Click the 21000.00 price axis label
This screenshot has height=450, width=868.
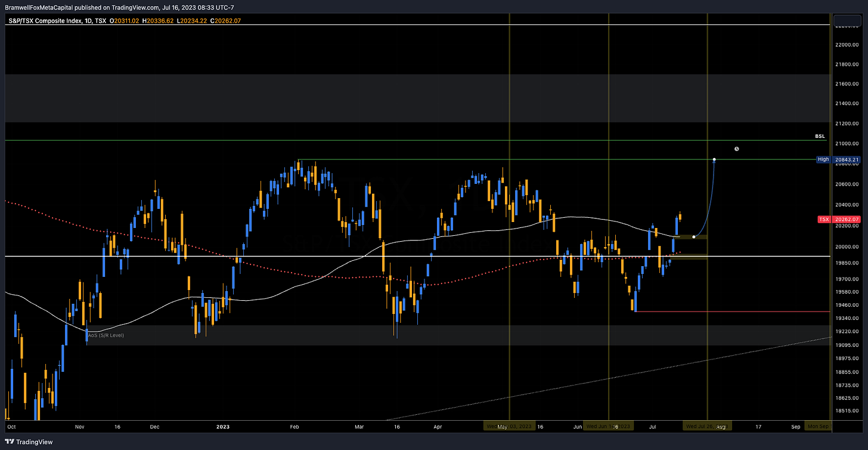pos(847,143)
